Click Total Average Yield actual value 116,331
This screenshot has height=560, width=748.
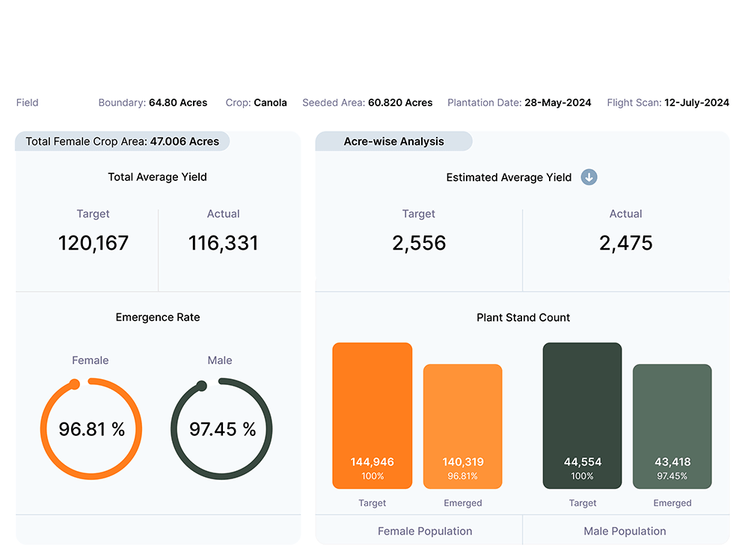tap(223, 243)
